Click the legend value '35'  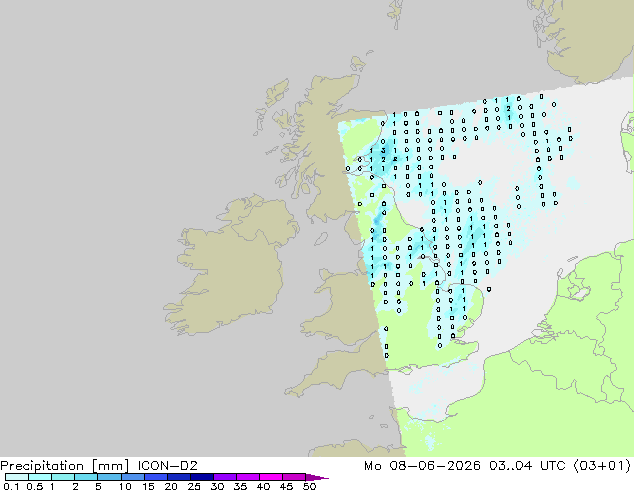(240, 486)
